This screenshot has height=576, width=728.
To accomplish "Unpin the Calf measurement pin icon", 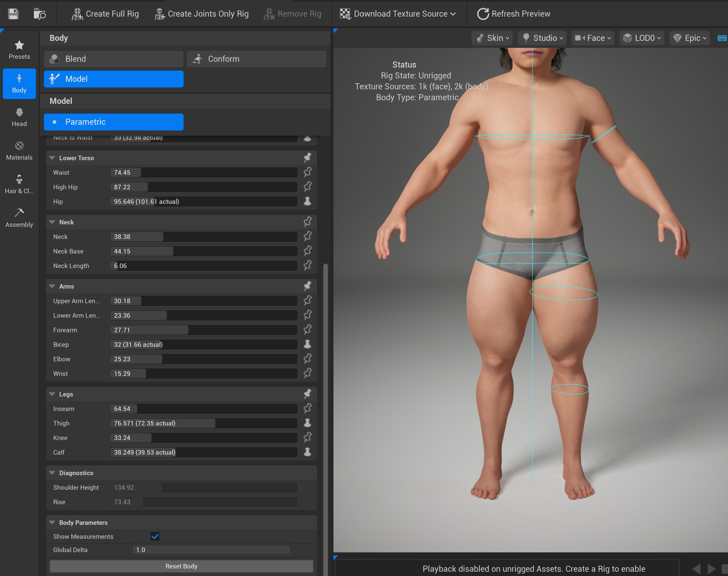I will [307, 452].
